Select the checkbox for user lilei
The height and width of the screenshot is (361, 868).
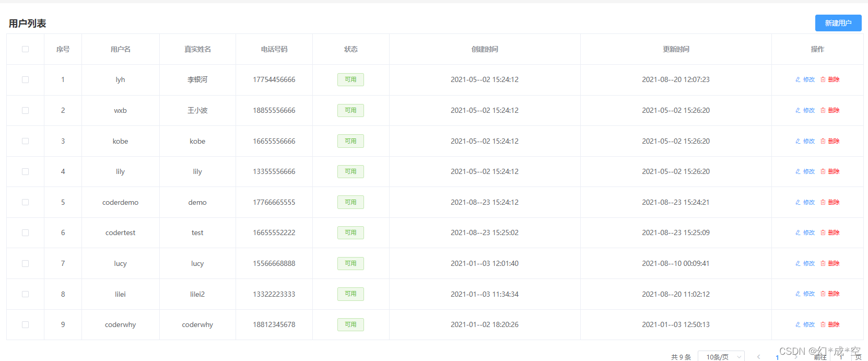point(25,294)
